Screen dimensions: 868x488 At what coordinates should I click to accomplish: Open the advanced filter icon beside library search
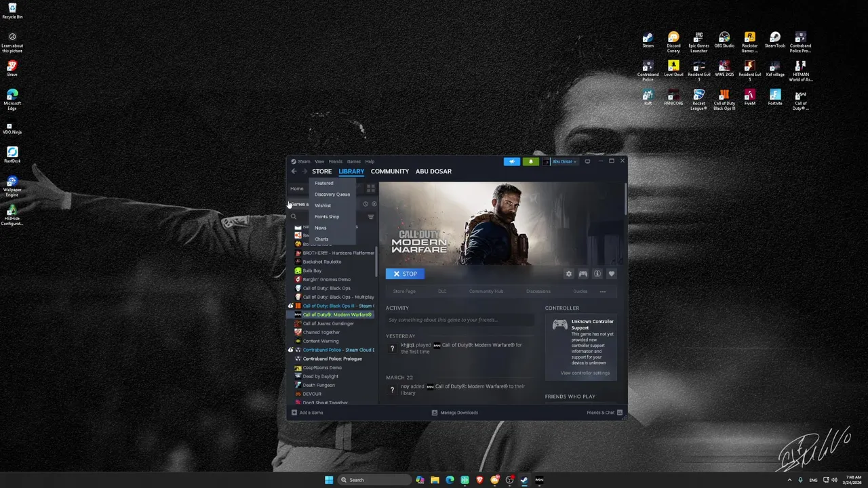pos(371,217)
